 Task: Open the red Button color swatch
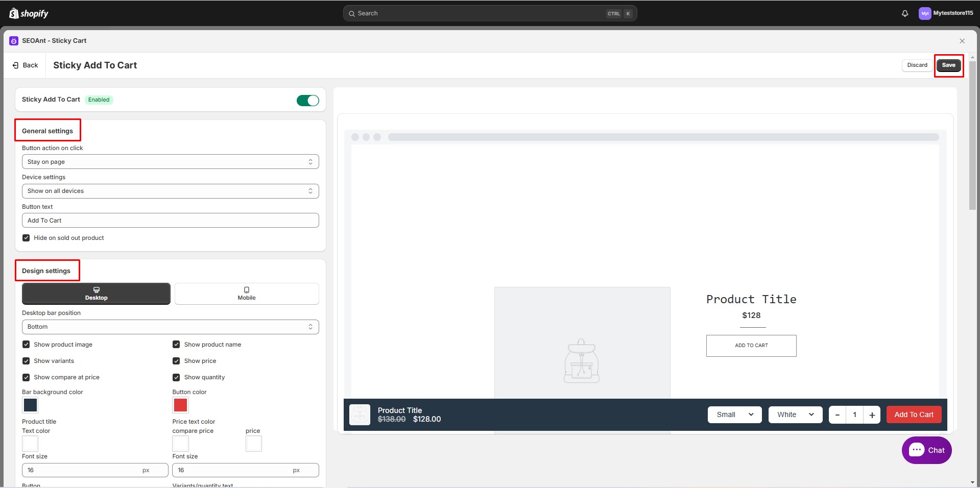(x=180, y=405)
